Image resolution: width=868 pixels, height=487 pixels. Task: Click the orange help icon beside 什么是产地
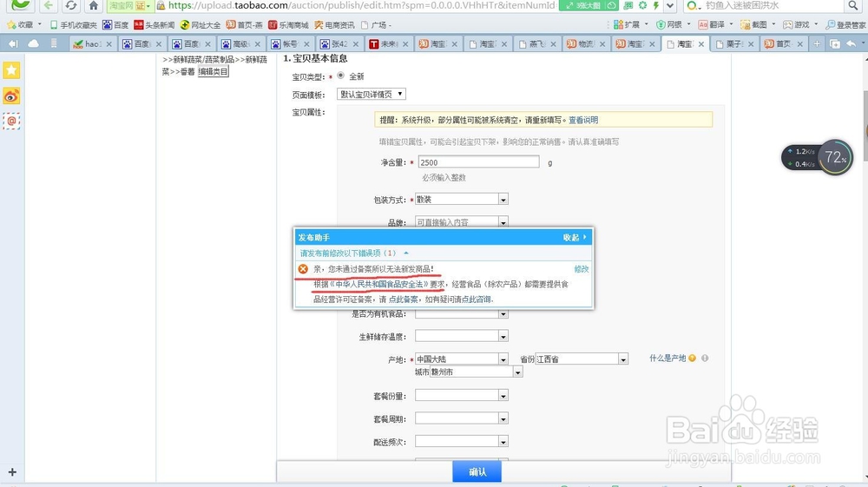coord(692,358)
